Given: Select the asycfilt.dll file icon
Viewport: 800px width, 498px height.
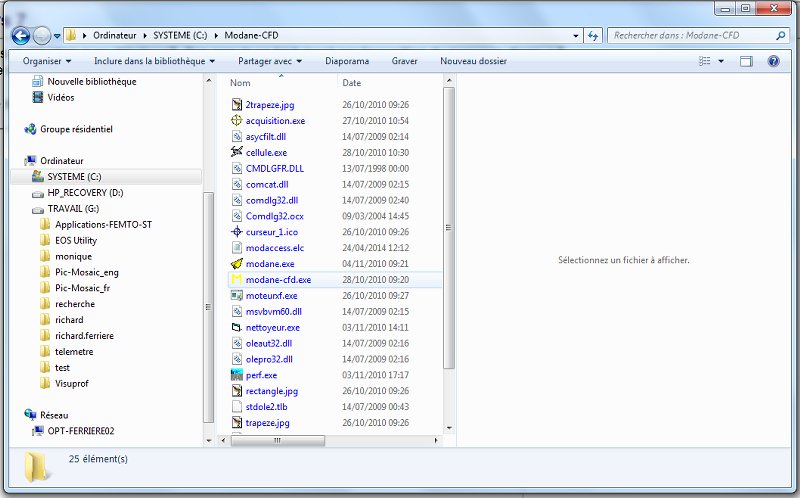Looking at the screenshot, I should click(x=237, y=137).
